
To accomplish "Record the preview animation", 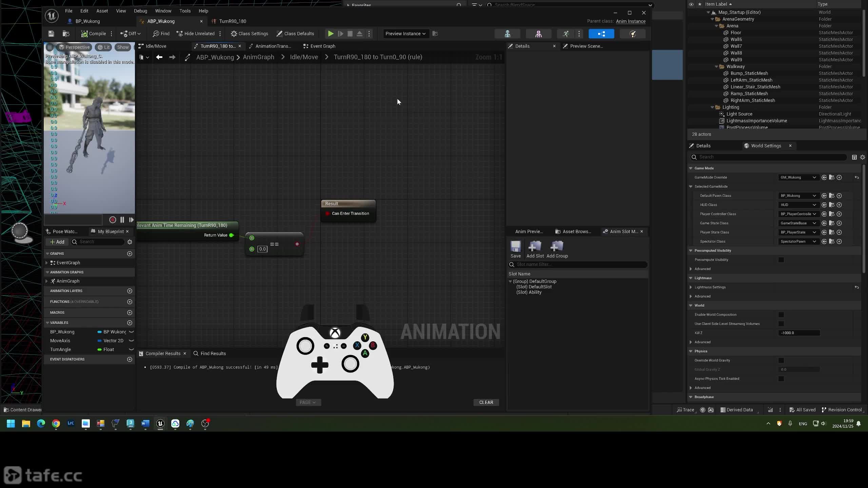I will coord(113,220).
